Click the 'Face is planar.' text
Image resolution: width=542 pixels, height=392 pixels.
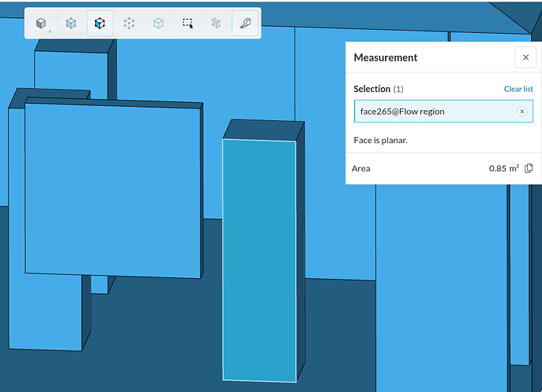(x=380, y=141)
